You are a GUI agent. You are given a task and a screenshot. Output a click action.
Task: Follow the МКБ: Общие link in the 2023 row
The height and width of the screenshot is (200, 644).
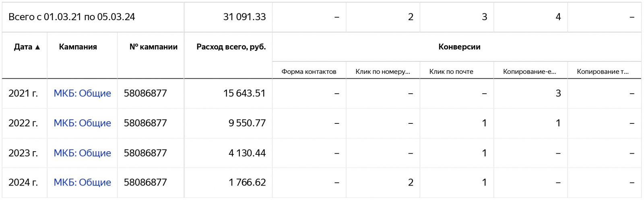pyautogui.click(x=82, y=153)
